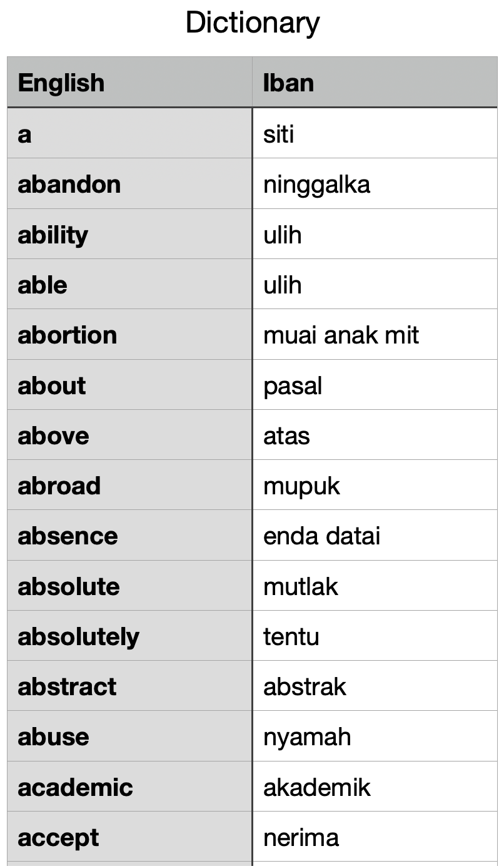Click the 'siti' translation cell
This screenshot has width=504, height=866.
coord(375,134)
